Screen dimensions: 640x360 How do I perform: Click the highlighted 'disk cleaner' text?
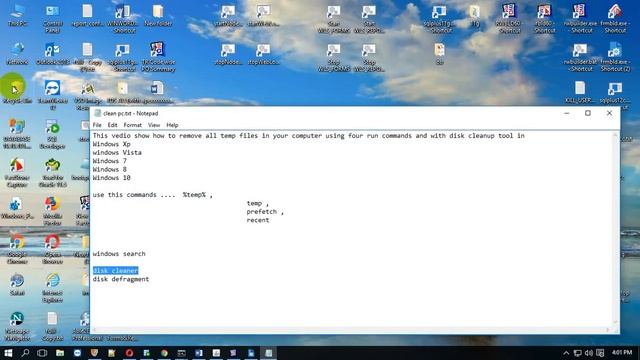(x=116, y=271)
